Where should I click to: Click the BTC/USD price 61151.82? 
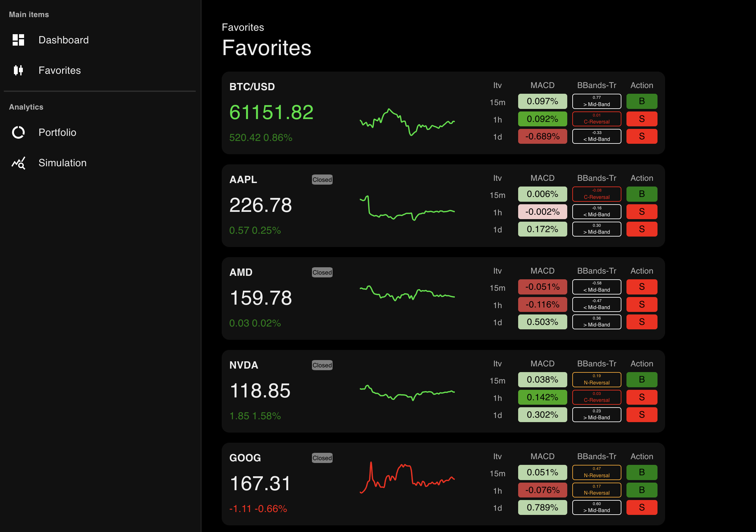[271, 112]
